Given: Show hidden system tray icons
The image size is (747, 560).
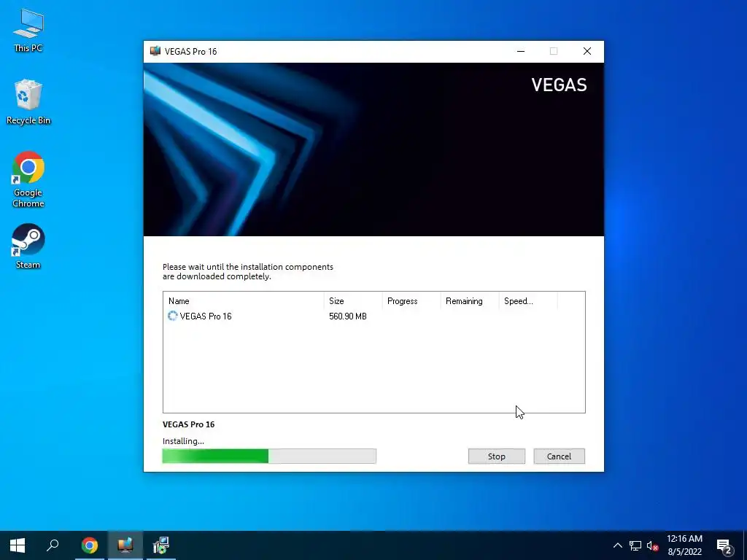Looking at the screenshot, I should [x=617, y=545].
